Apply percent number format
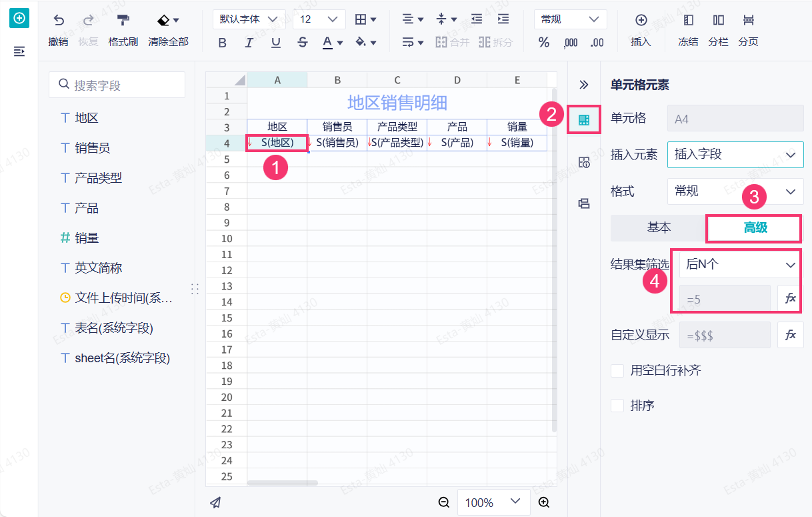Screen dimensions: 812x517 pyautogui.click(x=544, y=43)
